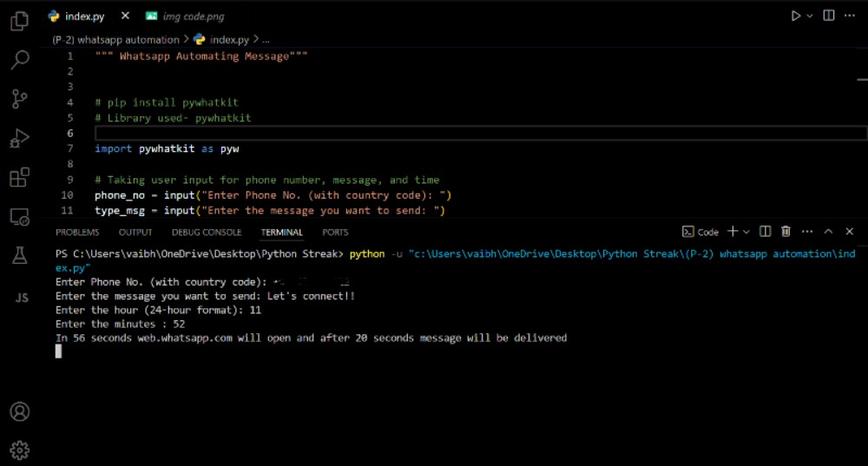This screenshot has height=466, width=868.
Task: Expand the new terminal launch profile dropdown
Action: [x=746, y=232]
